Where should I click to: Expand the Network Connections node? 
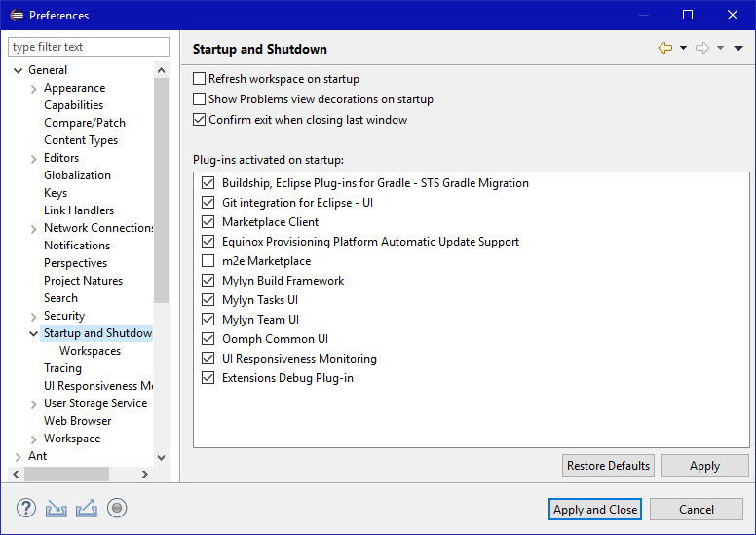(34, 229)
